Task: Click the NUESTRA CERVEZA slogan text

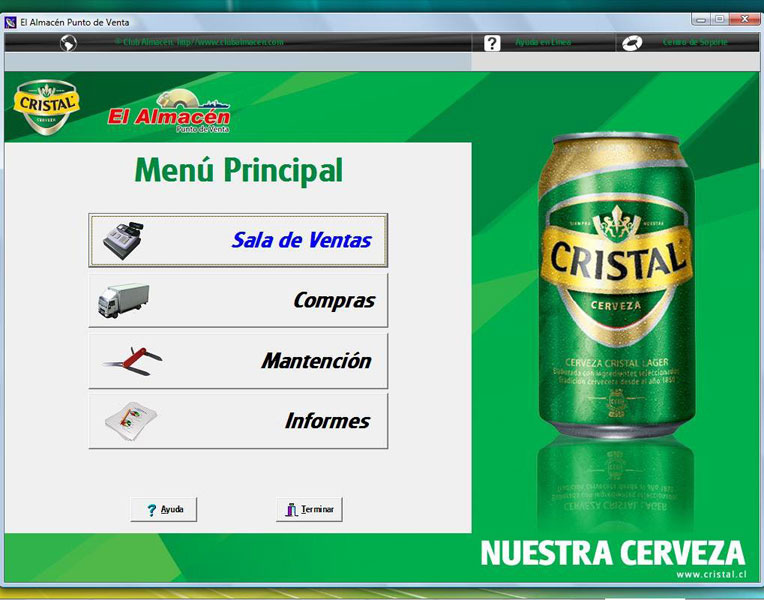Action: [x=613, y=553]
